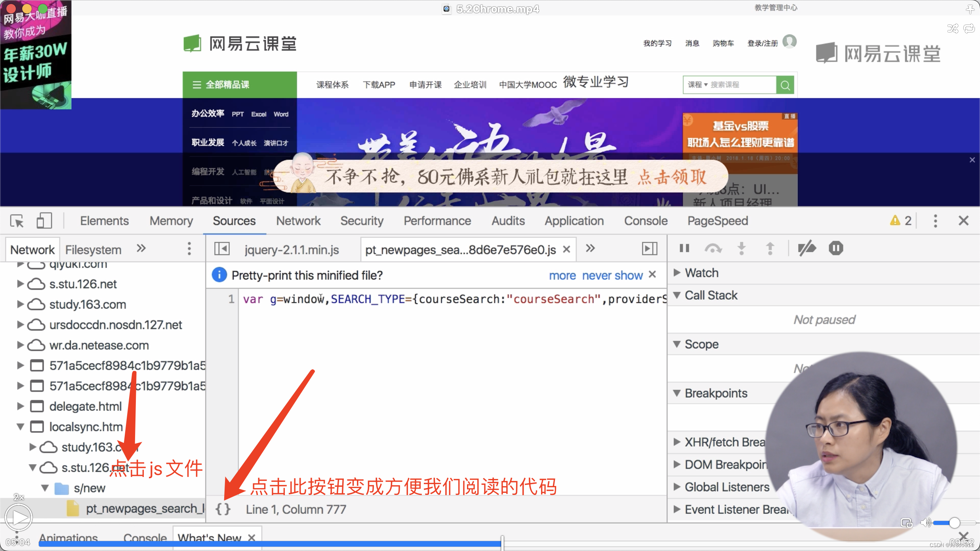Image resolution: width=980 pixels, height=551 pixels.
Task: Click the blue info icon in infobar
Action: [219, 275]
